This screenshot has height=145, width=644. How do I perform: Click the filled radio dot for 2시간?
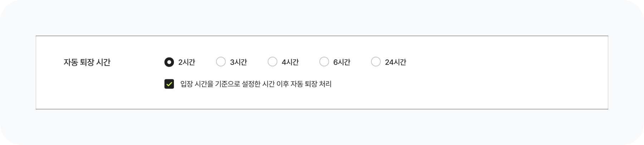pos(169,62)
